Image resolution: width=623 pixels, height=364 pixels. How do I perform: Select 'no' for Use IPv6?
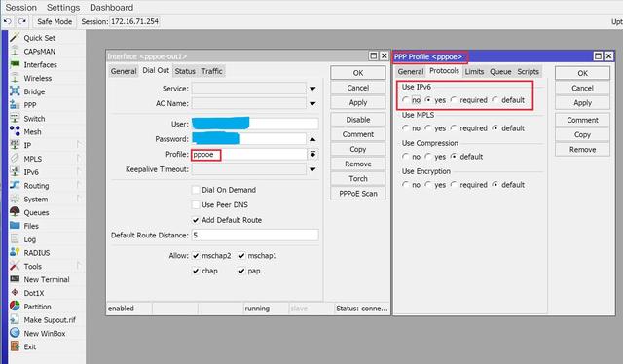[405, 100]
